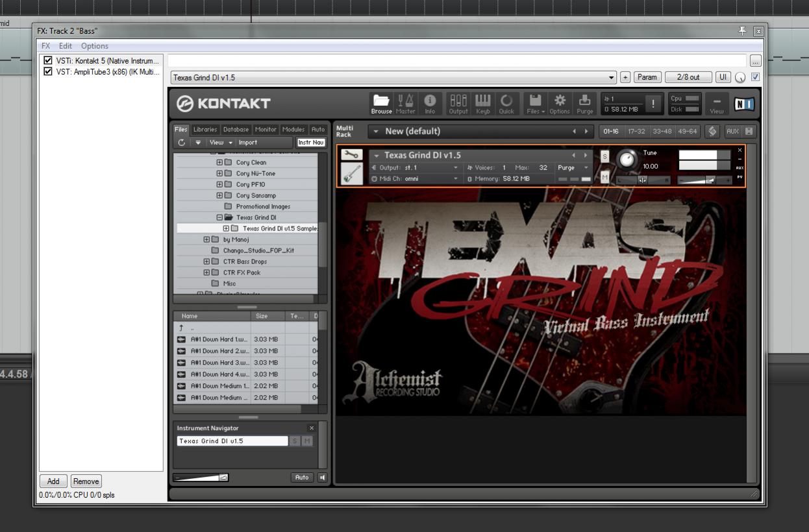Click the exclamation panic button

click(x=654, y=104)
